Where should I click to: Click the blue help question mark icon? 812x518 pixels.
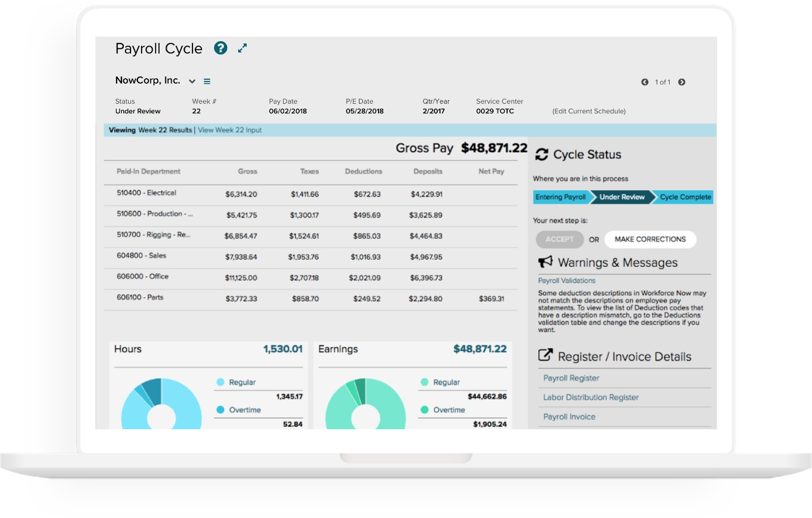coord(220,48)
